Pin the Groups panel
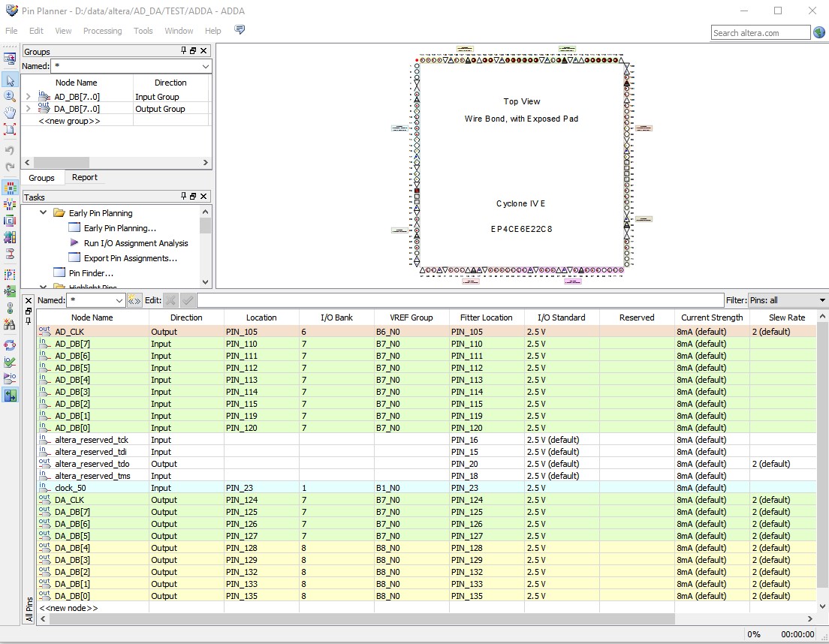Image resolution: width=829 pixels, height=644 pixels. pos(183,50)
